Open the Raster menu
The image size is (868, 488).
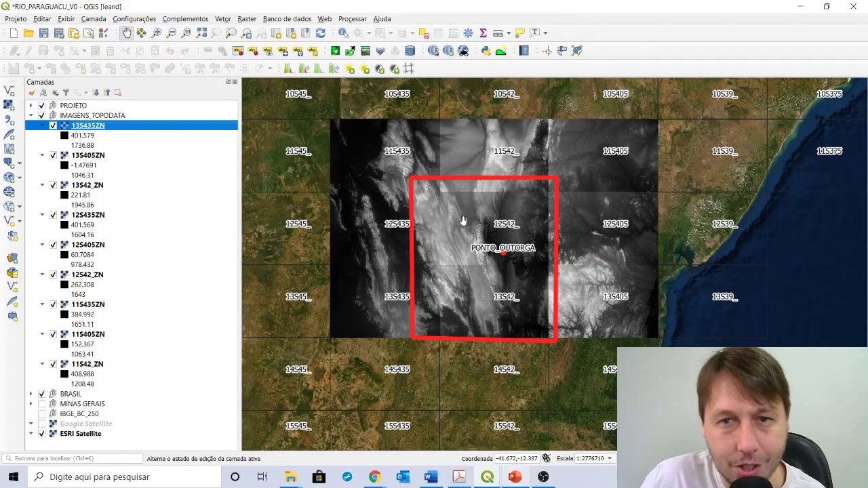click(x=247, y=19)
